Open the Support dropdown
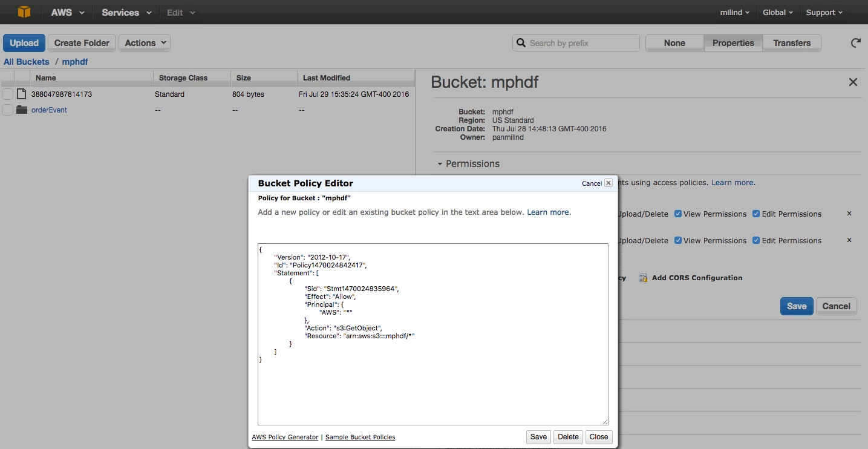The width and height of the screenshot is (868, 449). [x=824, y=12]
